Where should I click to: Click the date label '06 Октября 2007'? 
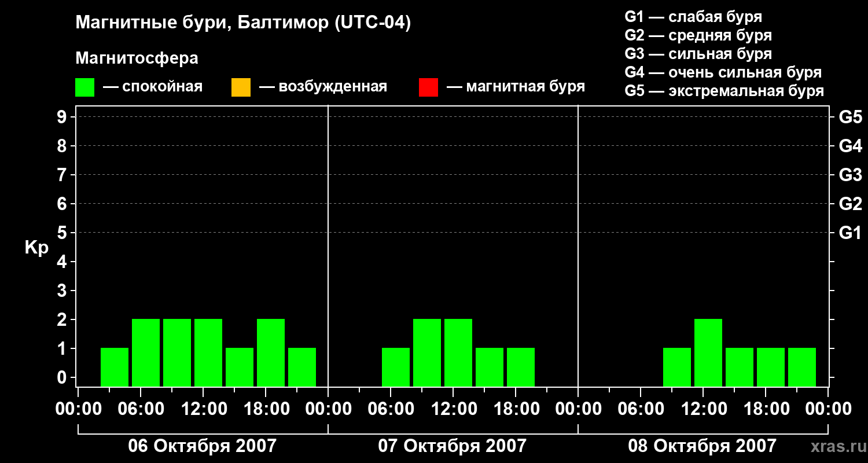tap(203, 446)
